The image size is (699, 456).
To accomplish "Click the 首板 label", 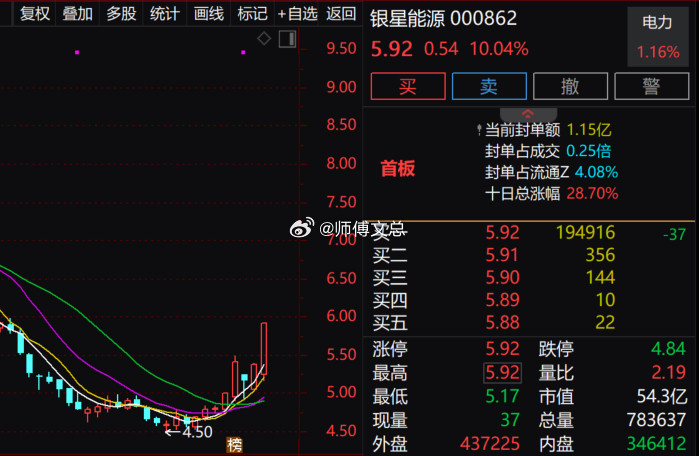I will tap(398, 168).
